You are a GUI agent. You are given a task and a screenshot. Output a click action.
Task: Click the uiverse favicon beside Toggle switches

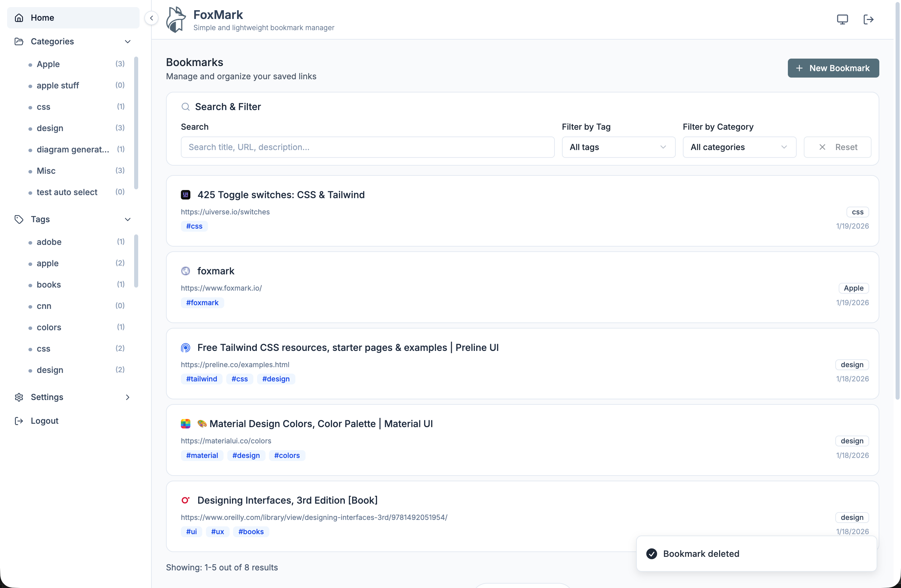click(x=186, y=195)
